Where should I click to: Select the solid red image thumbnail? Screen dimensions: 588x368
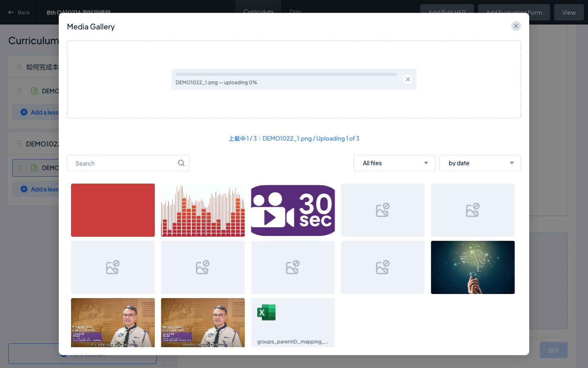pyautogui.click(x=113, y=210)
